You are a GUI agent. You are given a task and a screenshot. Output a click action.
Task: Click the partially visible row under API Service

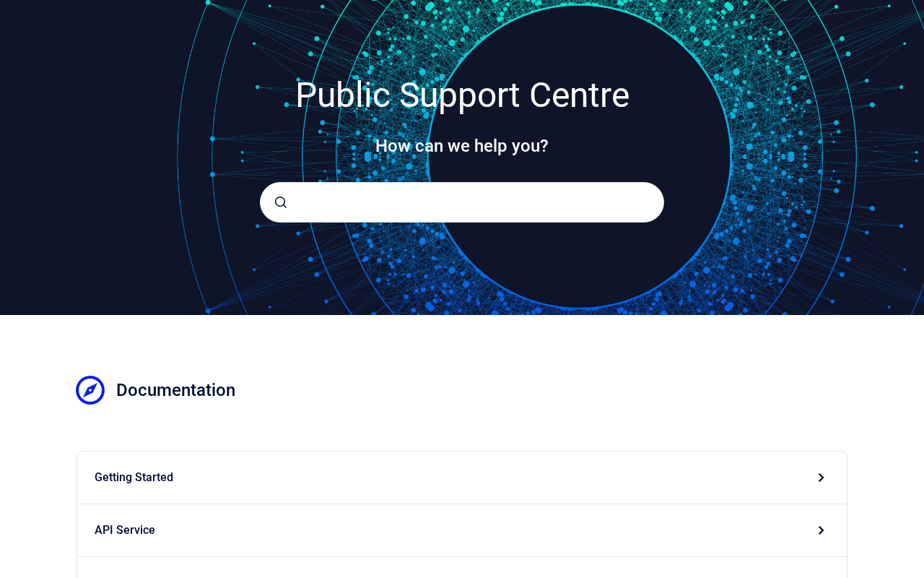[462, 568]
